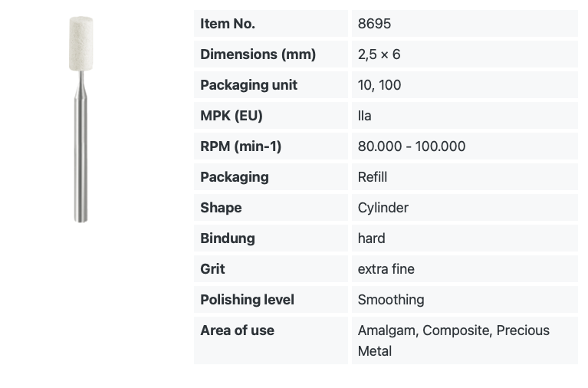The height and width of the screenshot is (388, 588).
Task: Click the Refill packaging value
Action: pyautogui.click(x=373, y=177)
